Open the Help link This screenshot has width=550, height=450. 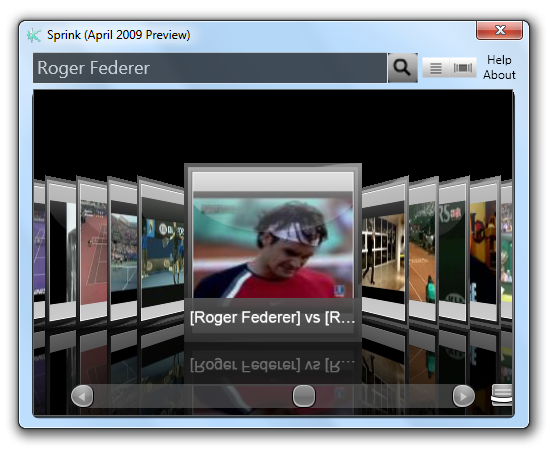(x=499, y=60)
